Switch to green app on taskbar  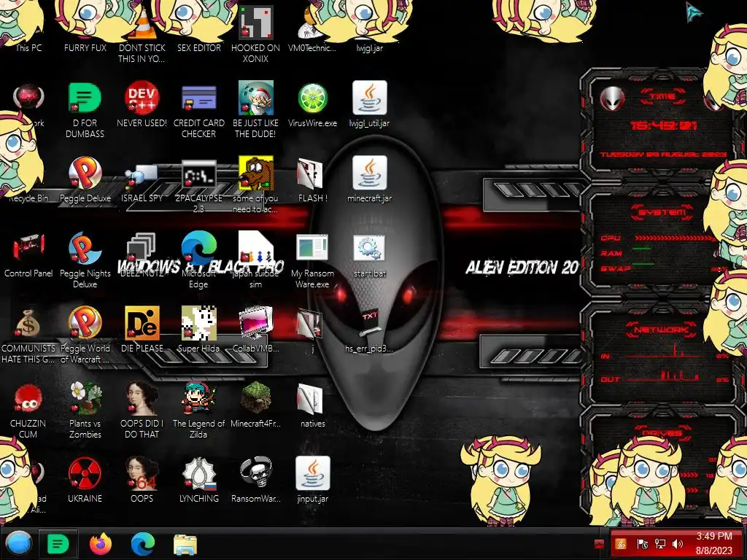[58, 543]
